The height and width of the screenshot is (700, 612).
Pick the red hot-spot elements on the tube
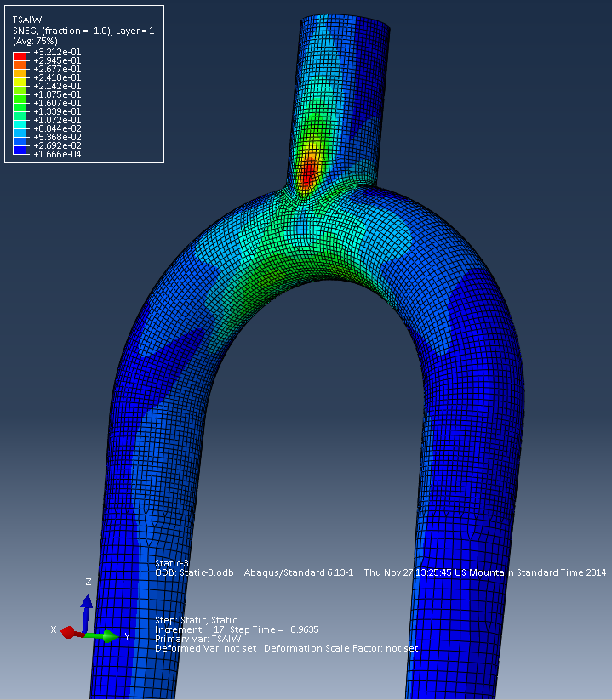point(308,172)
